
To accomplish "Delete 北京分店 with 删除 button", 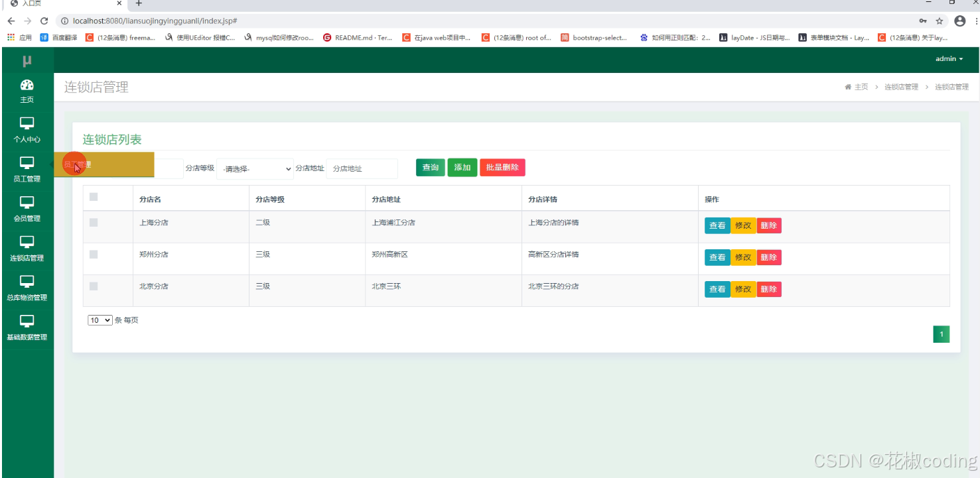I will click(769, 289).
